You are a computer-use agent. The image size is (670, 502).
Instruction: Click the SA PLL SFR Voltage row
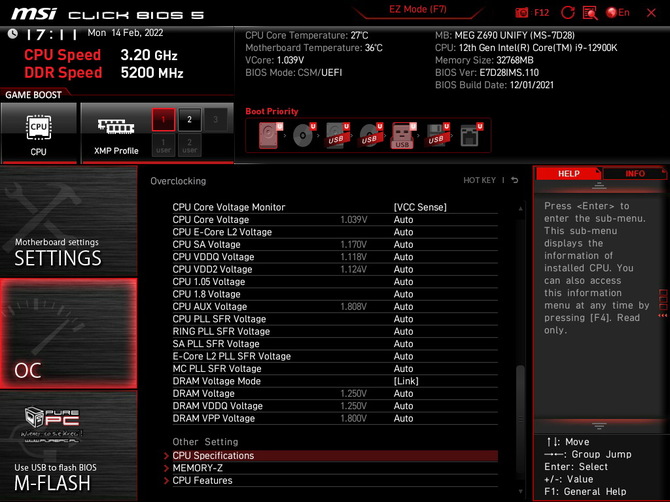[335, 343]
